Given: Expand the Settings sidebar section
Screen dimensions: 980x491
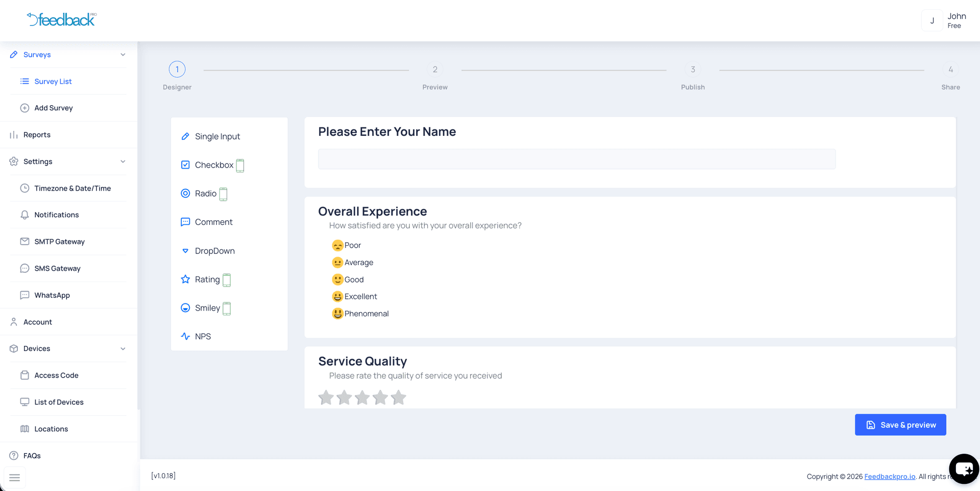Looking at the screenshot, I should 122,161.
